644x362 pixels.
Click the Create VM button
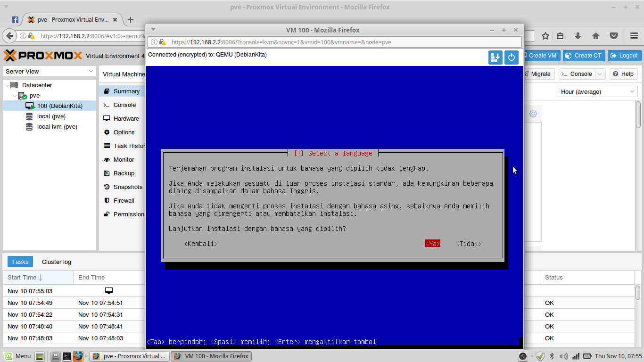541,56
